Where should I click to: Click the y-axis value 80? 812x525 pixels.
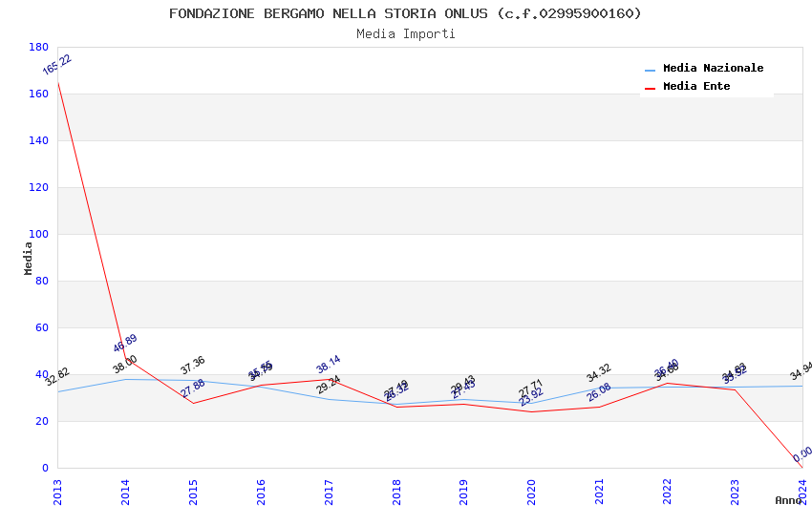pyautogui.click(x=42, y=281)
